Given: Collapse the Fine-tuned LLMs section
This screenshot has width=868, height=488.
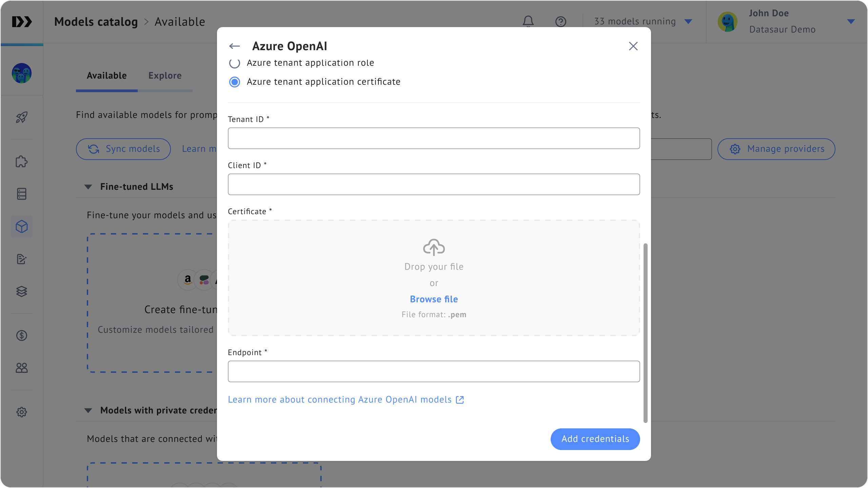Looking at the screenshot, I should pos(88,187).
